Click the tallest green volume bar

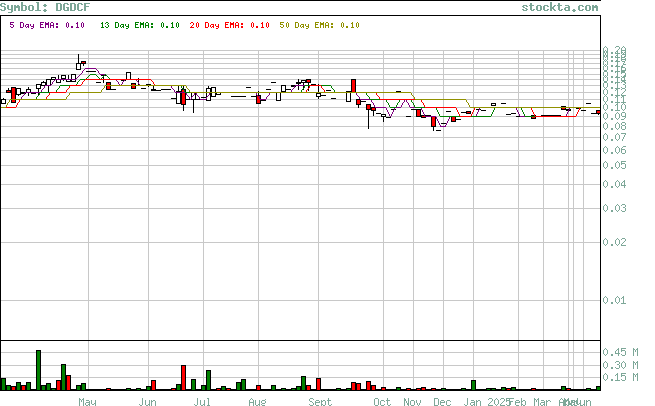pyautogui.click(x=38, y=370)
